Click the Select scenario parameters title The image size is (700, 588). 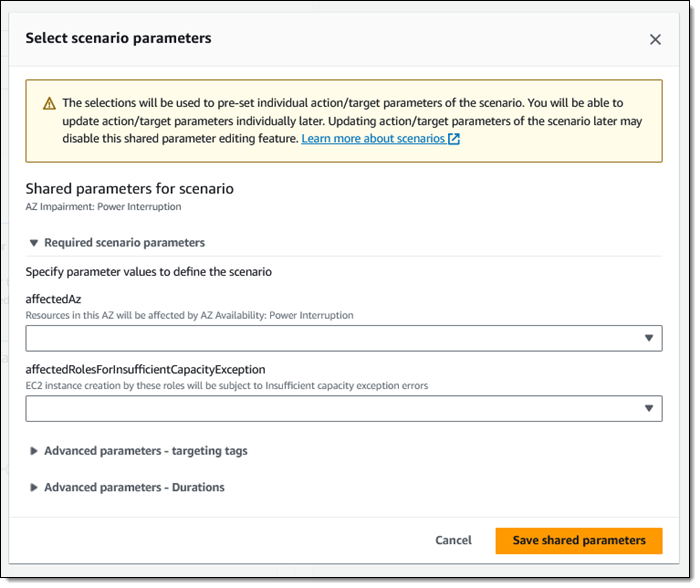coord(118,39)
